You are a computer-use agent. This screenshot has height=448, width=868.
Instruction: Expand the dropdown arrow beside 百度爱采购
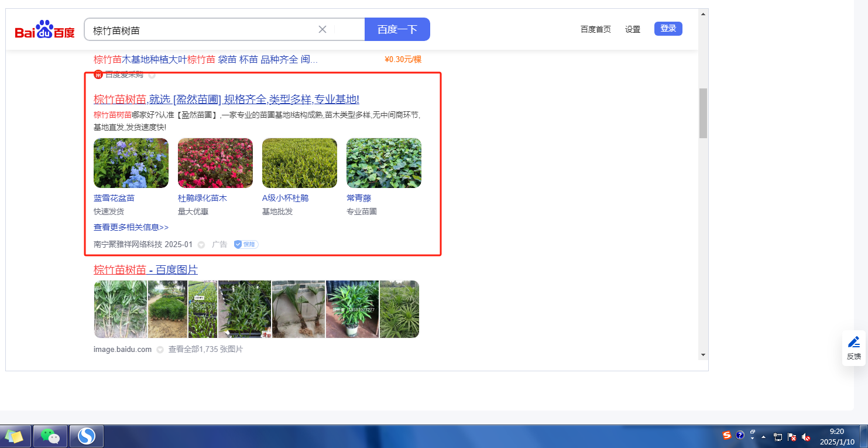[152, 75]
